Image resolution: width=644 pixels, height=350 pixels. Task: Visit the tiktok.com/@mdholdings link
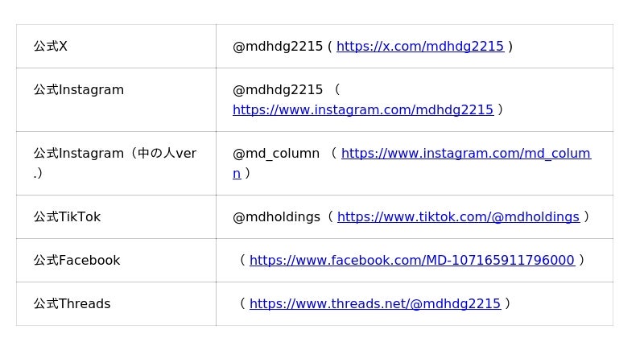pyautogui.click(x=457, y=217)
